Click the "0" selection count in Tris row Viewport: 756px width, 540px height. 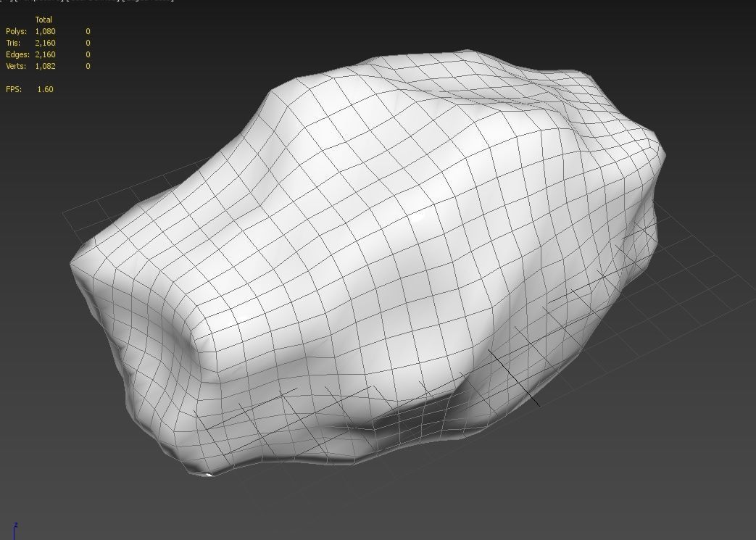point(88,43)
